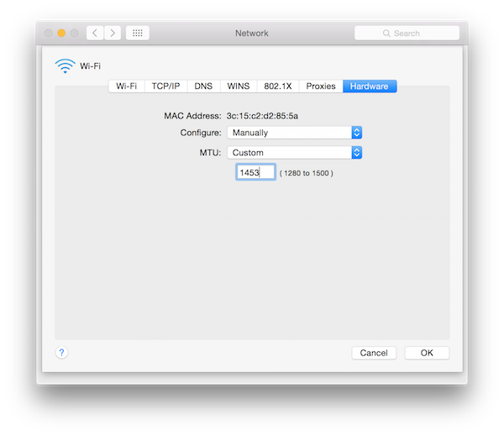504x436 pixels.
Task: Go back using the left arrow button
Action: pos(95,33)
